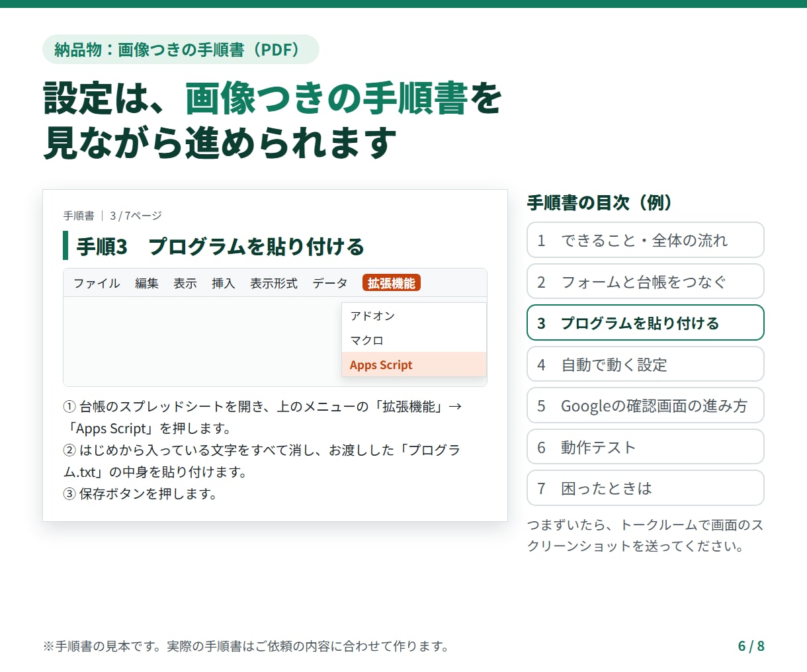Select contents item 3 プログラムを貼り付ける

click(646, 323)
